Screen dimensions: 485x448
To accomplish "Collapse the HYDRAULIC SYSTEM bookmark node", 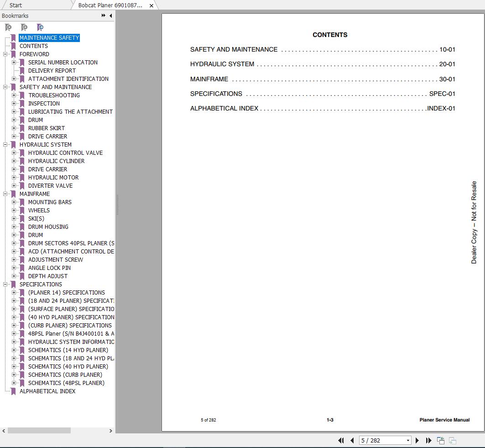I will coord(5,145).
